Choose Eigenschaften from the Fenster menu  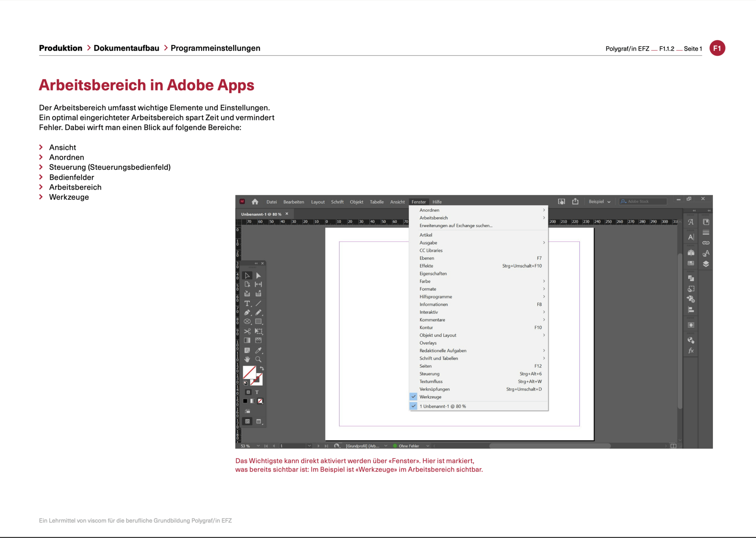479,274
